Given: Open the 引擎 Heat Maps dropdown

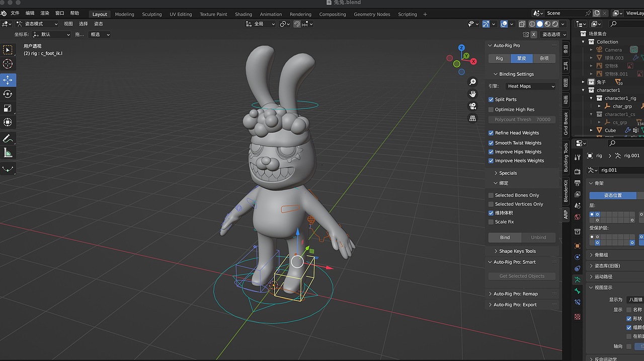Looking at the screenshot, I should pyautogui.click(x=530, y=87).
